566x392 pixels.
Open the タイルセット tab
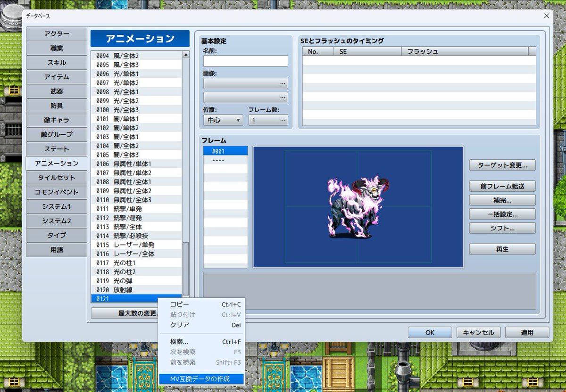coord(57,178)
